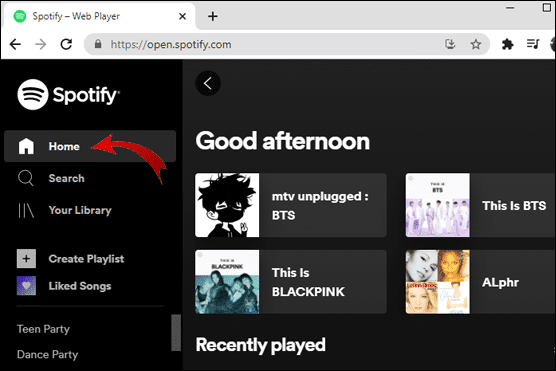
Task: Click the Home house icon
Action: 26,146
